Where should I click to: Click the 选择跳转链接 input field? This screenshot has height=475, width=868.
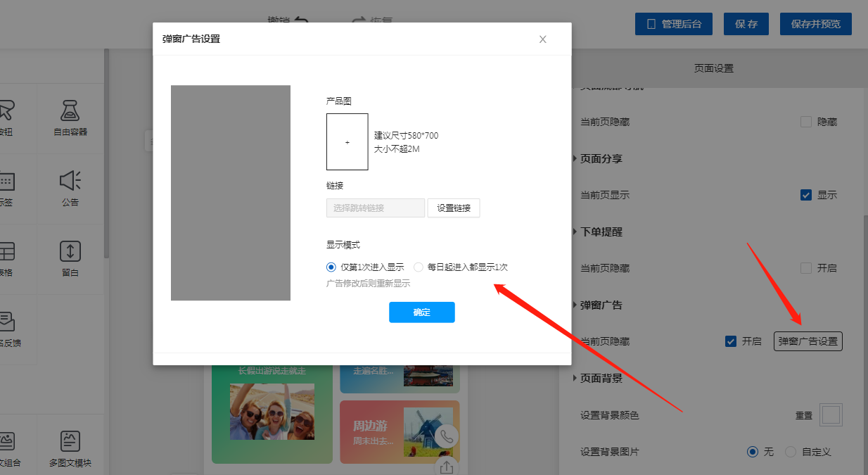(376, 208)
